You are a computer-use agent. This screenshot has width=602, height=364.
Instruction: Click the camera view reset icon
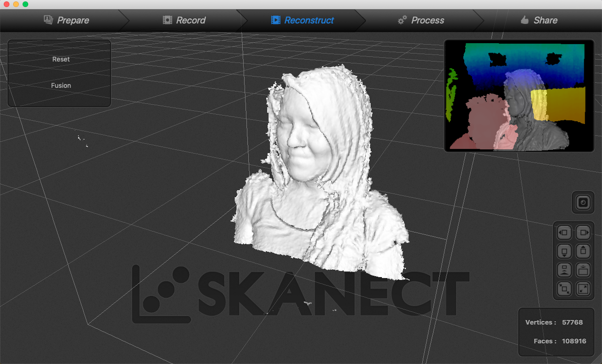point(583,202)
